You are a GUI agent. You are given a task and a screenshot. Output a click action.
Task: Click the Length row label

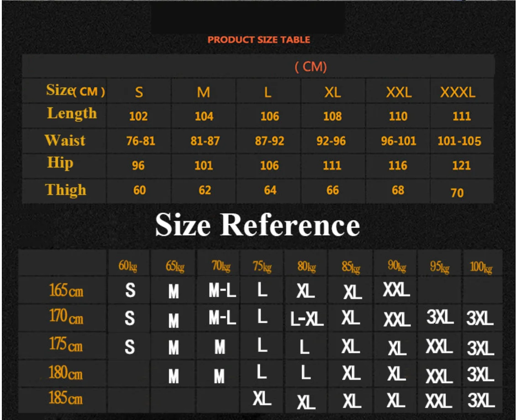[72, 114]
